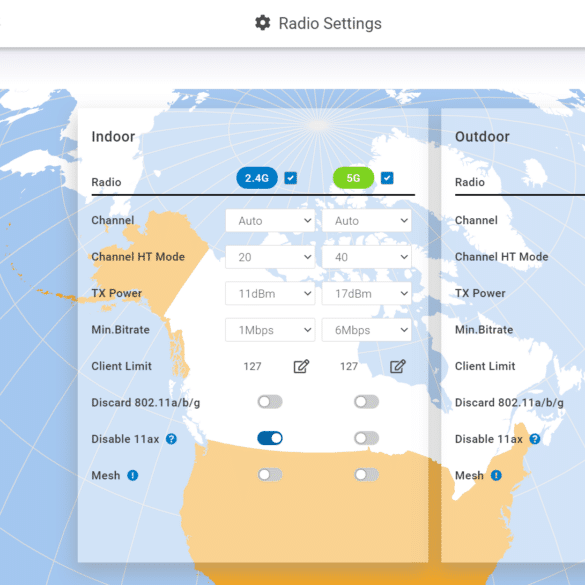Open Min.Bitrate dropdown showing 1Mbps
The image size is (585, 585).
270,330
